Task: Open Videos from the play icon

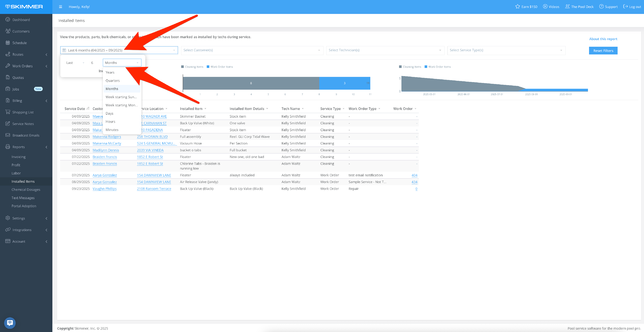Action: click(545, 7)
